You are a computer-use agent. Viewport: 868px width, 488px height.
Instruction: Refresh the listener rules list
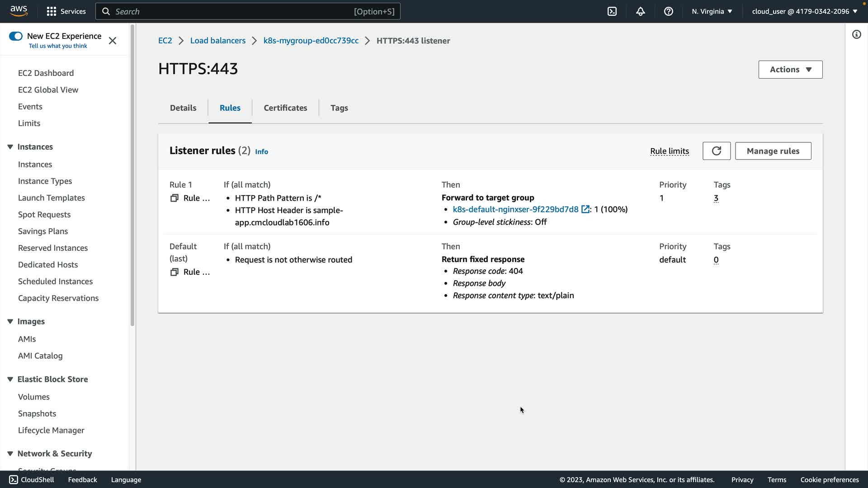[x=716, y=151]
